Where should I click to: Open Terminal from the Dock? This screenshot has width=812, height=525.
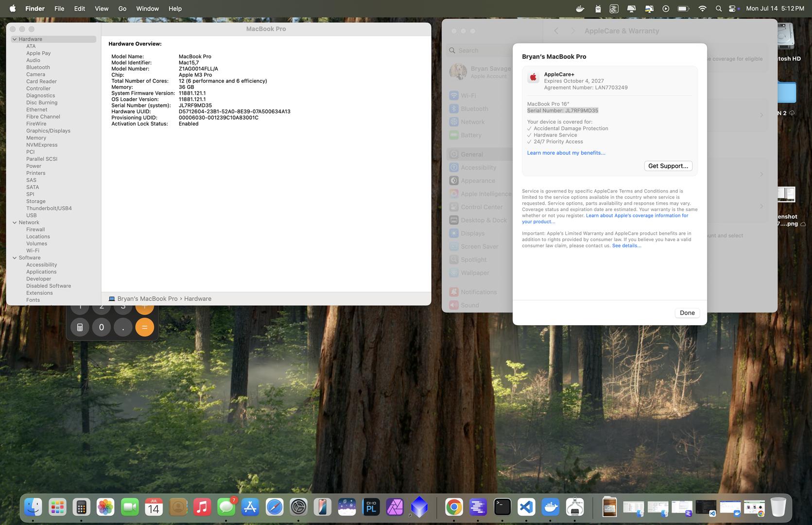pos(502,507)
